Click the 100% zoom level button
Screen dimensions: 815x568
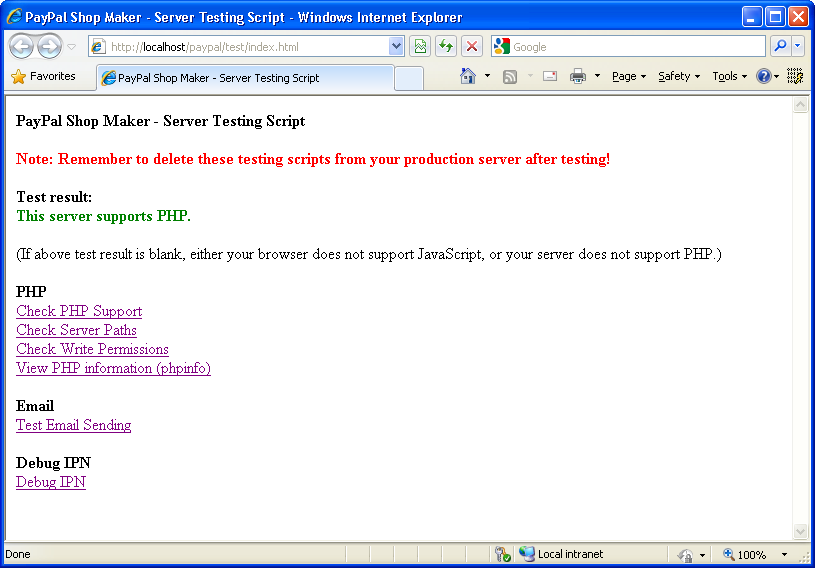point(745,554)
